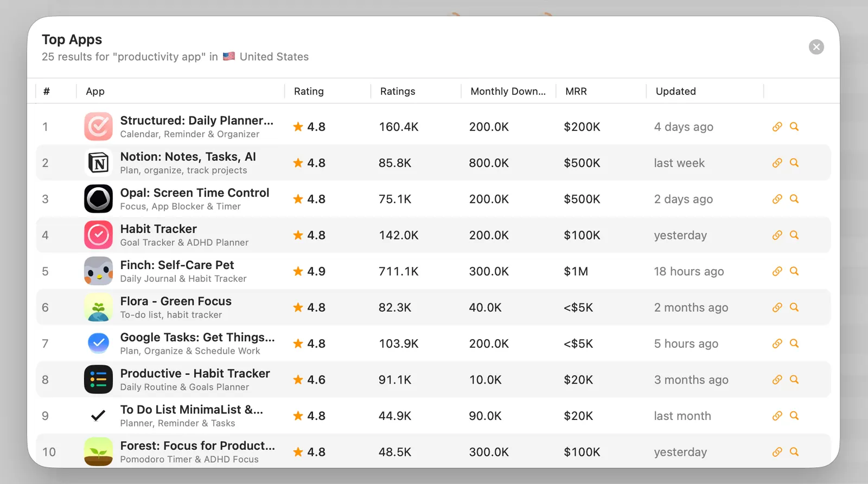
Task: Click the magnifier icon in Finch row
Action: coord(794,271)
